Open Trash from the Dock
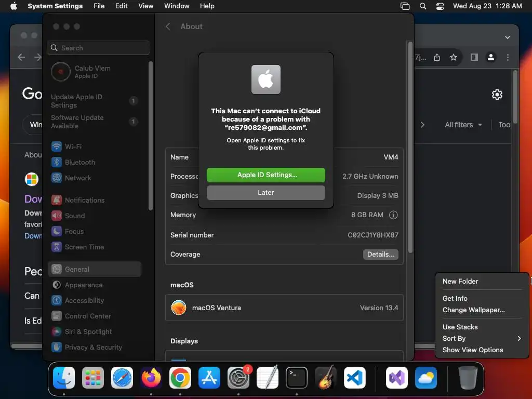532x399 pixels. 468,378
